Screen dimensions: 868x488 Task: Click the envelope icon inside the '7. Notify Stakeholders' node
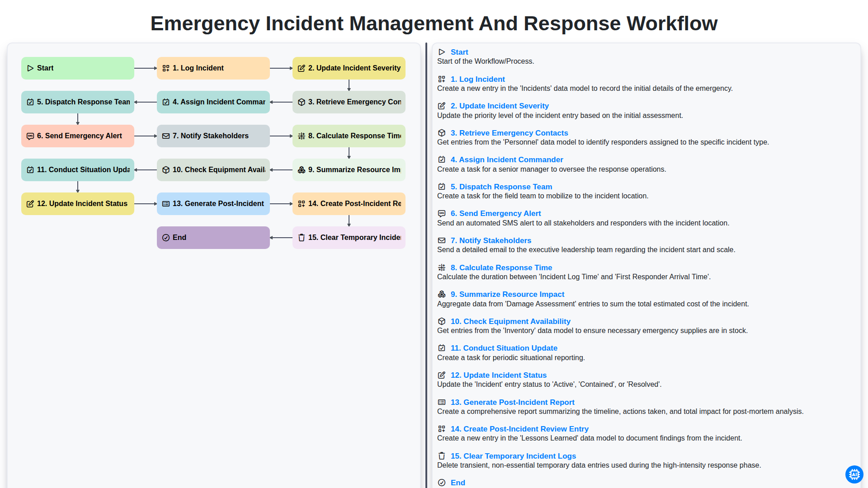coord(166,136)
